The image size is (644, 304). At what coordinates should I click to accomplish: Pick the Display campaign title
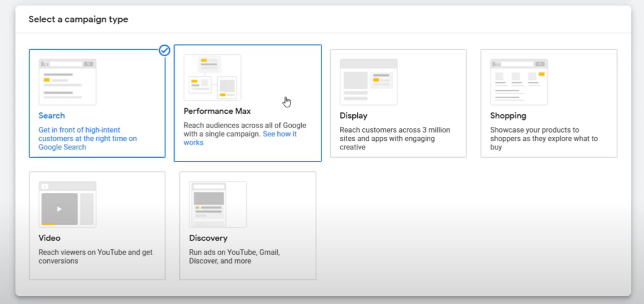click(x=353, y=116)
